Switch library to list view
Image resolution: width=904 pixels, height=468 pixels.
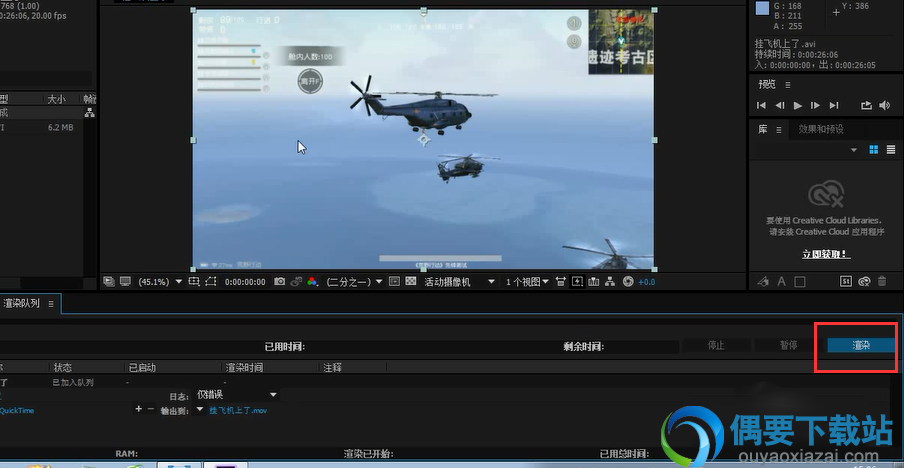click(891, 150)
